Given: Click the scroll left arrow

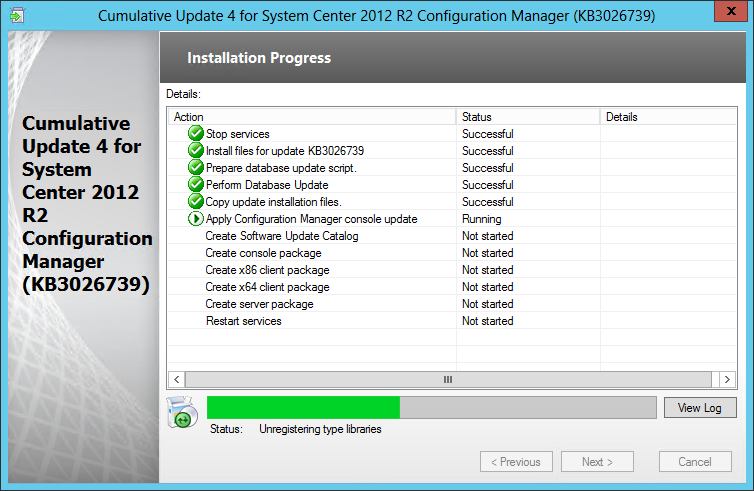Looking at the screenshot, I should [x=176, y=379].
